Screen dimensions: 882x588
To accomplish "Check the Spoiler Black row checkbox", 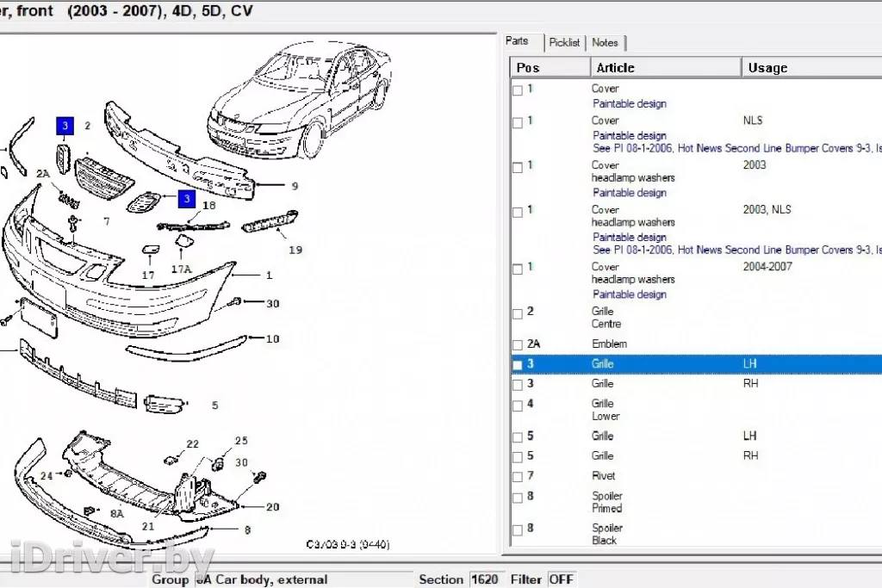I will click(x=518, y=529).
